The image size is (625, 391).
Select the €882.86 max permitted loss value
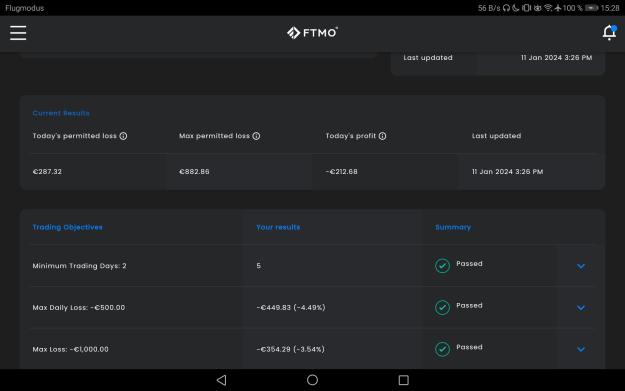pyautogui.click(x=194, y=172)
